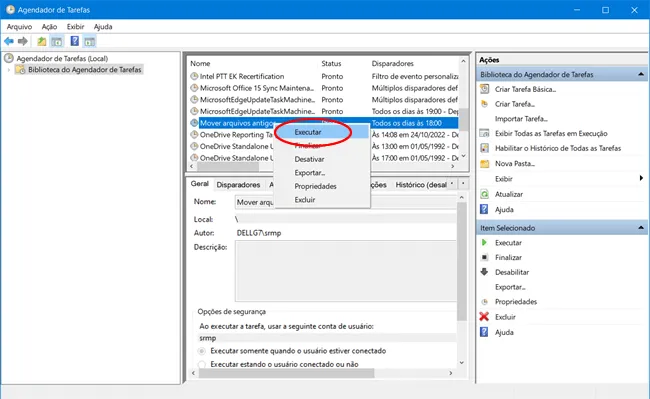This screenshot has width=650, height=399.
Task: Open the Exibir submenu arrow in Ações
Action: pos(641,178)
